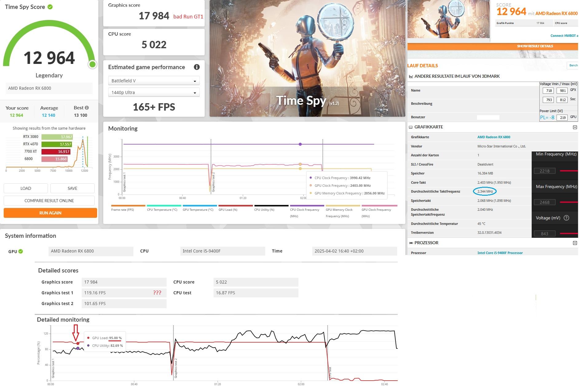This screenshot has width=579, height=392.
Task: Click the 165+ FPS estimate
Action: point(154,107)
